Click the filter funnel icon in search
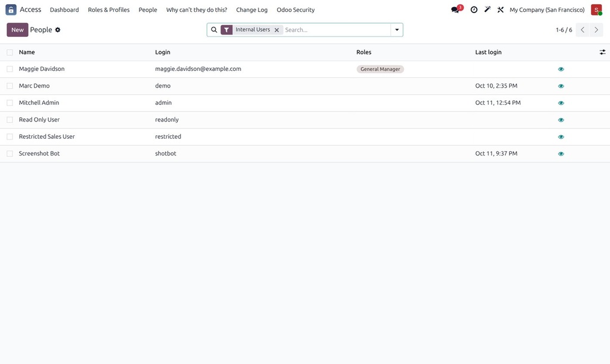The image size is (610, 364). click(226, 30)
